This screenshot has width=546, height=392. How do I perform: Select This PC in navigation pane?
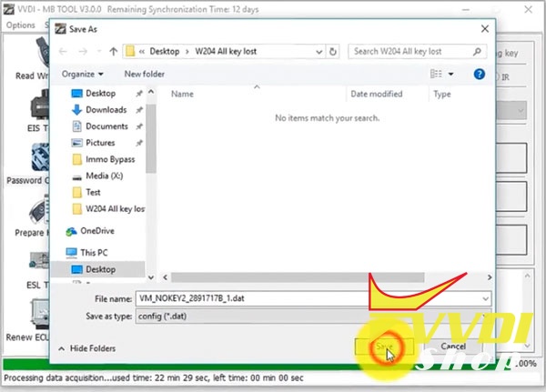94,253
